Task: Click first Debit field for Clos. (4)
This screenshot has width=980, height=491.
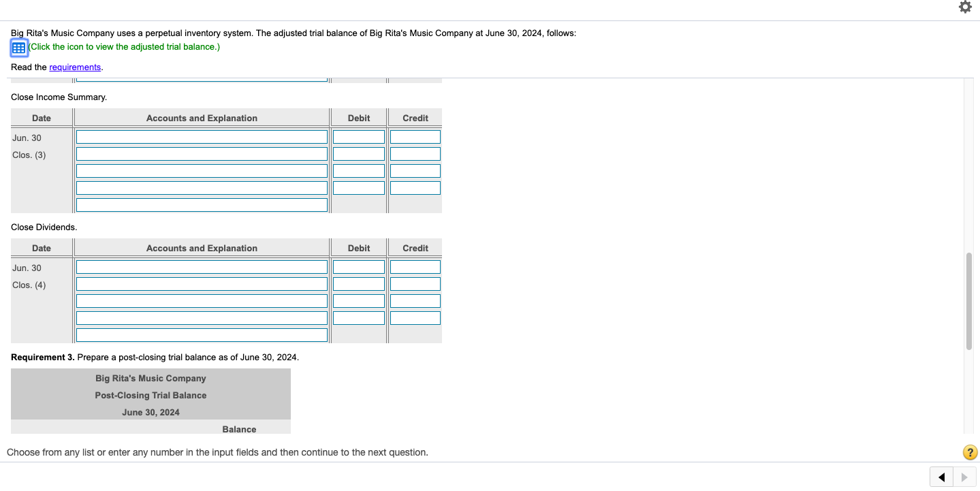Action: pyautogui.click(x=359, y=267)
